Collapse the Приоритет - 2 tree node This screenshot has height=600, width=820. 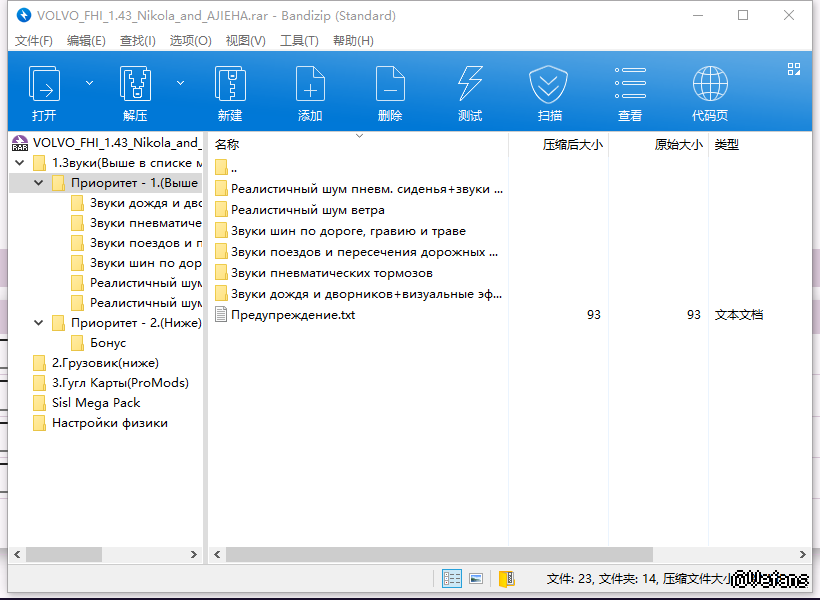click(x=39, y=323)
